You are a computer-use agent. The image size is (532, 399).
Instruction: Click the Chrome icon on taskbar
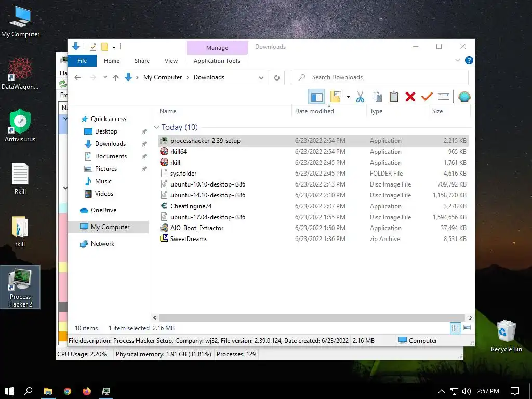click(x=68, y=391)
